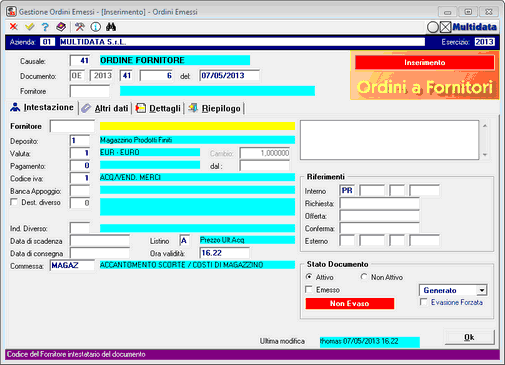Click the red Inserimento banner
The height and width of the screenshot is (365, 505).
425,62
